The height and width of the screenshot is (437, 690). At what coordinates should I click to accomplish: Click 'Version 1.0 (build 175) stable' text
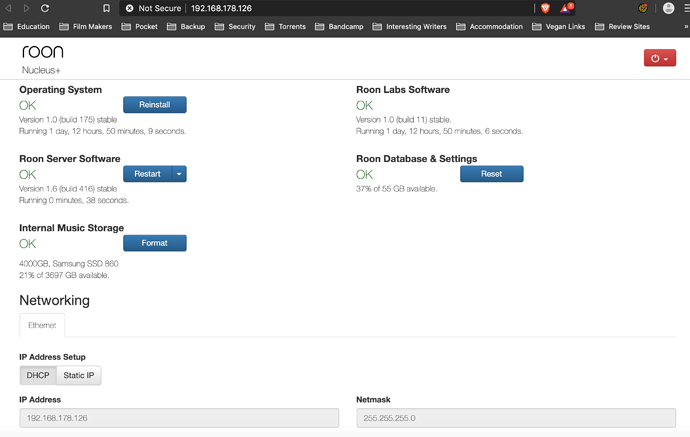tap(68, 120)
